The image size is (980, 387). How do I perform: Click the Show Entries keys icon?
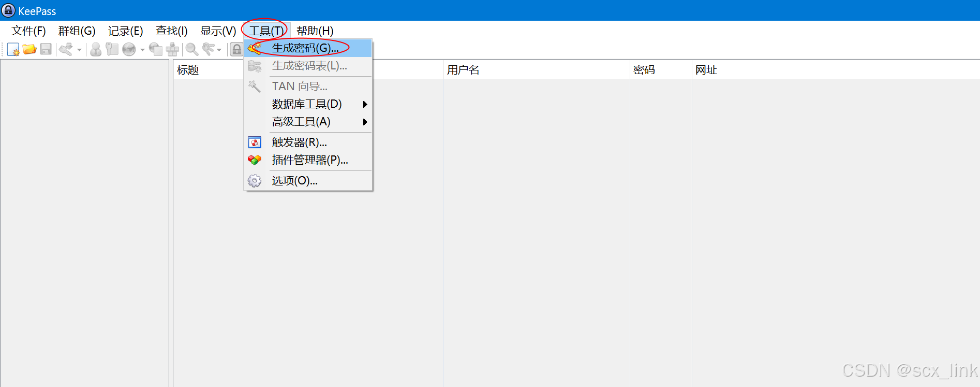pyautogui.click(x=209, y=49)
